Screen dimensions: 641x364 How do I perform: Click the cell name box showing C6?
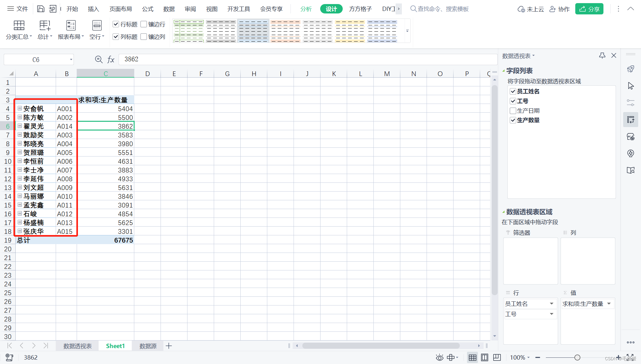36,59
